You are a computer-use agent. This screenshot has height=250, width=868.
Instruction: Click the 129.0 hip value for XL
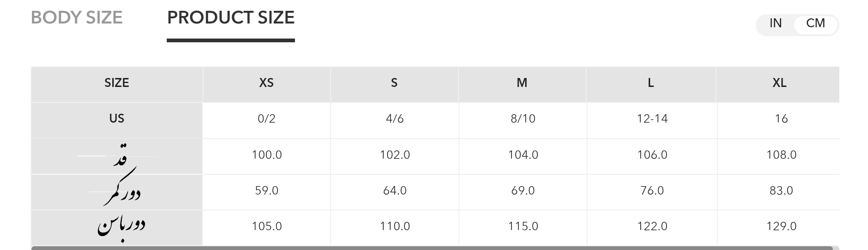(781, 227)
